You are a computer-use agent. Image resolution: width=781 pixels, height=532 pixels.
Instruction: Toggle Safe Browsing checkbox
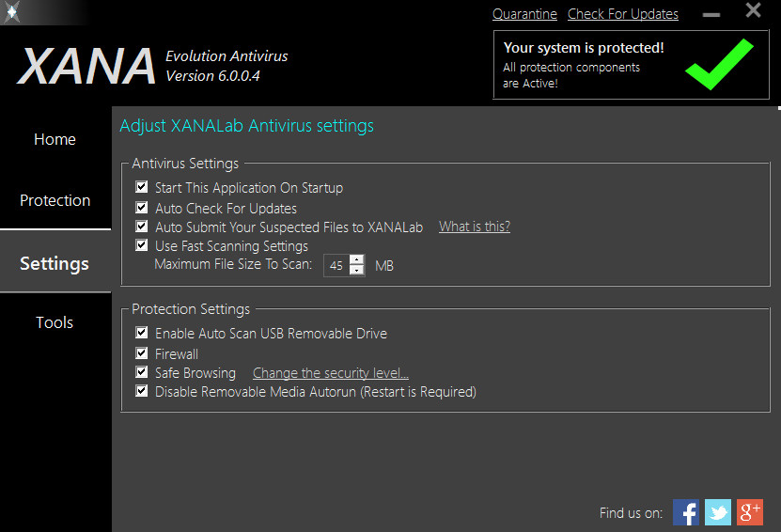tap(142, 372)
